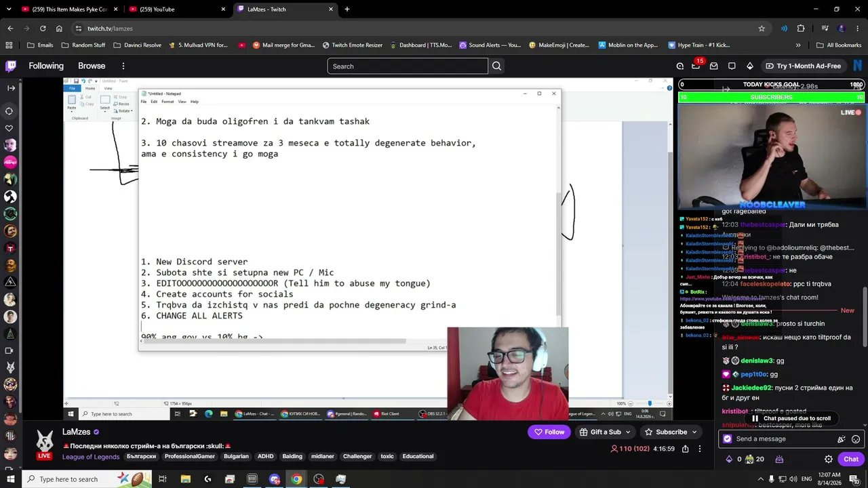Open the Random Stuff bookmark folder
Viewport: 868px width, 488px height.
coord(83,45)
